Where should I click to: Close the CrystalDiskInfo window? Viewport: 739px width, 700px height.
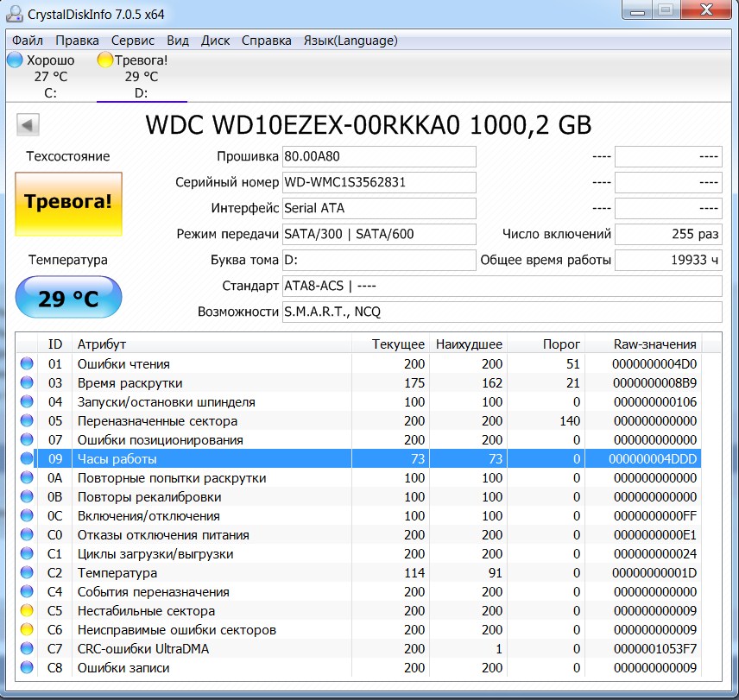(706, 10)
